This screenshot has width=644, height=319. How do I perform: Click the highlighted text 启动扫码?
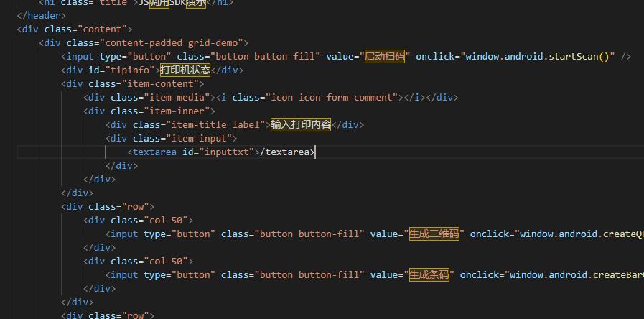point(386,57)
